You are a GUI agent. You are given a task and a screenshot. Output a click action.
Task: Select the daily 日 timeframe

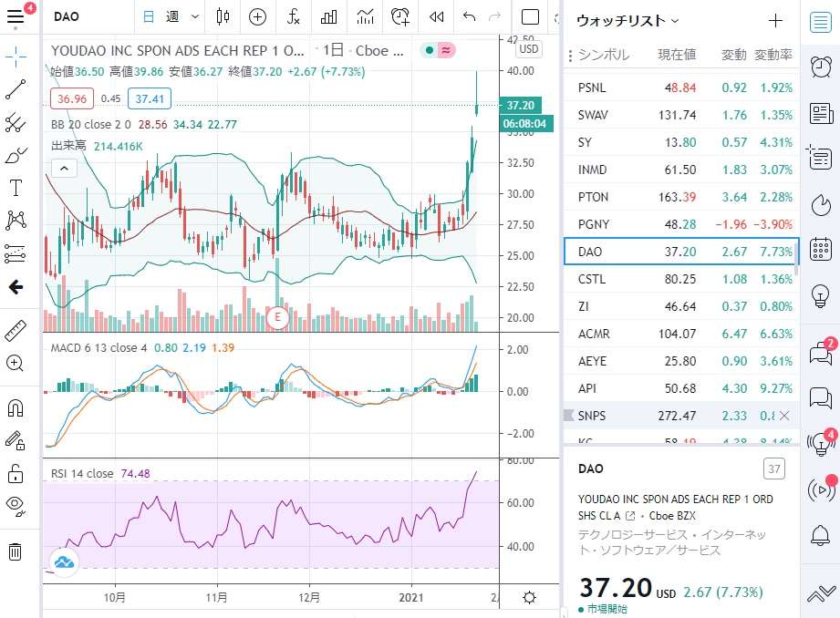click(149, 16)
